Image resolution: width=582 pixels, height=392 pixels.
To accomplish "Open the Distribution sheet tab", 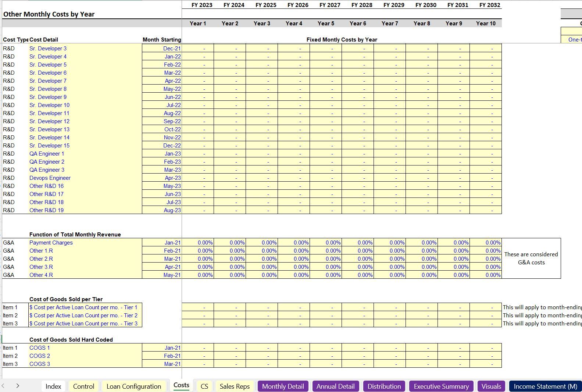I will click(x=384, y=386).
